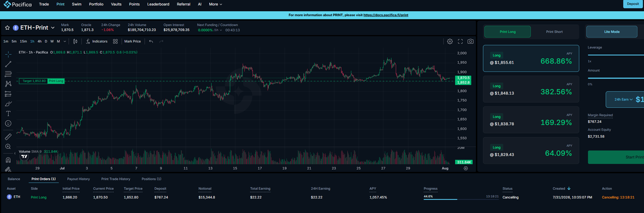
Task: Undo the last chart action
Action: coord(151,41)
